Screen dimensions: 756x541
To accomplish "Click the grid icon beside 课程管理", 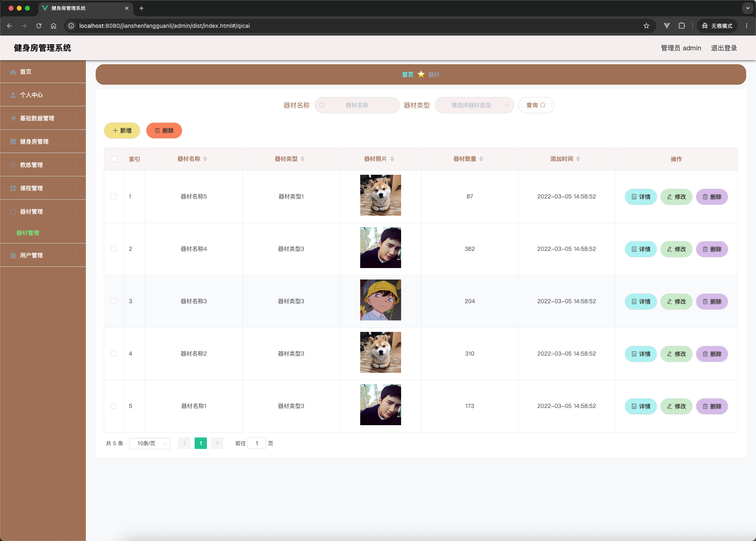I will [x=13, y=189].
